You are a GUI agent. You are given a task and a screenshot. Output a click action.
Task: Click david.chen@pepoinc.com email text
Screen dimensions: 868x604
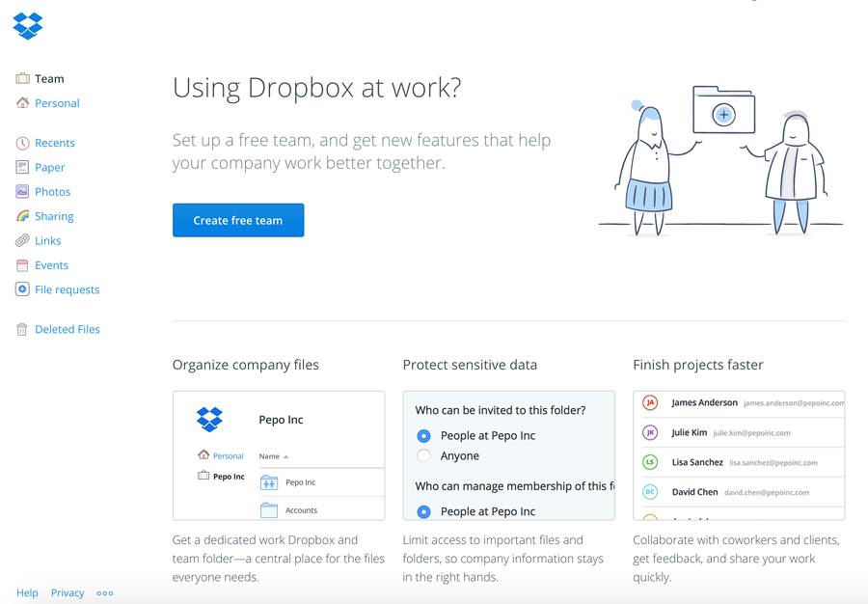(x=767, y=492)
